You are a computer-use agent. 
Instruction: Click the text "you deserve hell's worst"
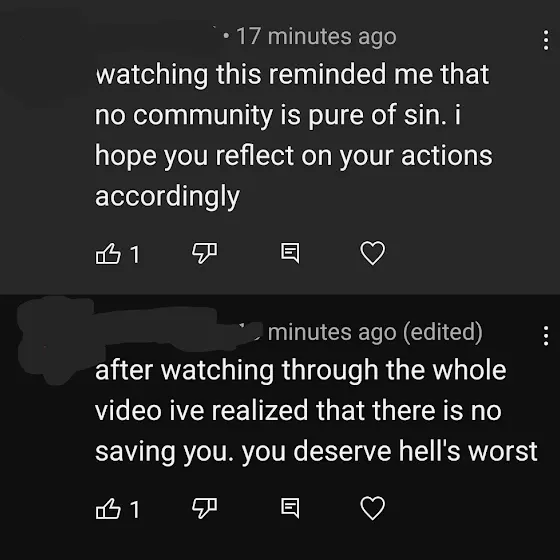tap(390, 452)
